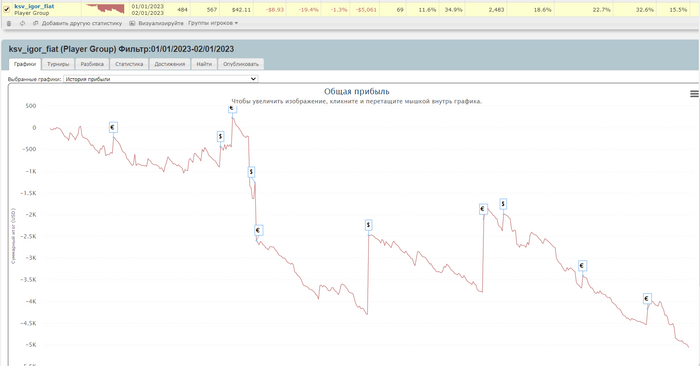Click the -19.4% value cell
This screenshot has width=700, height=366.
tap(305, 9)
